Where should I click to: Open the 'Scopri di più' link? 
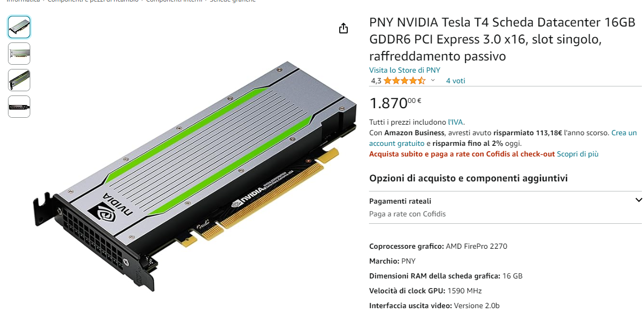coord(578,154)
